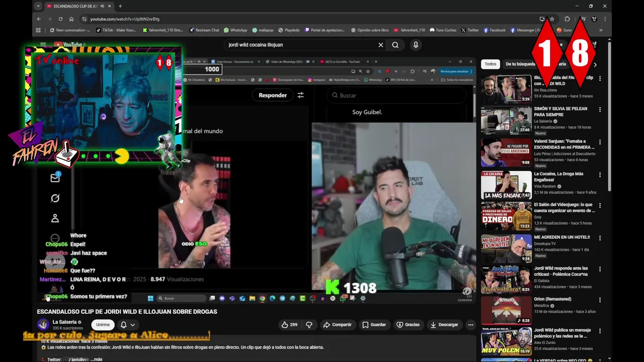Start voice search with the microphone icon
Image resolution: width=644 pixels, height=362 pixels.
click(416, 45)
